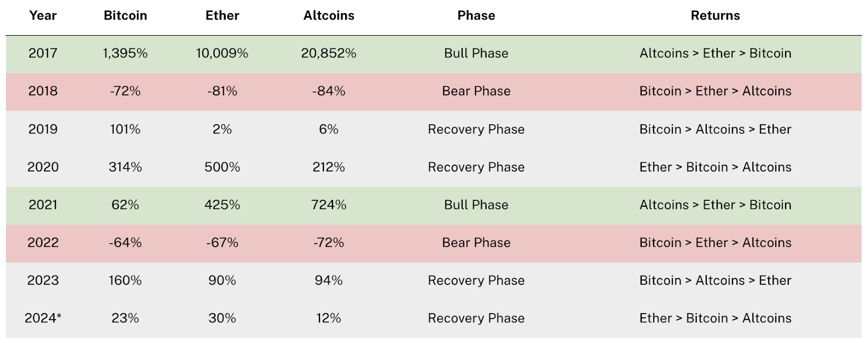The height and width of the screenshot is (343, 868).
Task: Select 2018 Bear Phase cell
Action: tap(476, 91)
